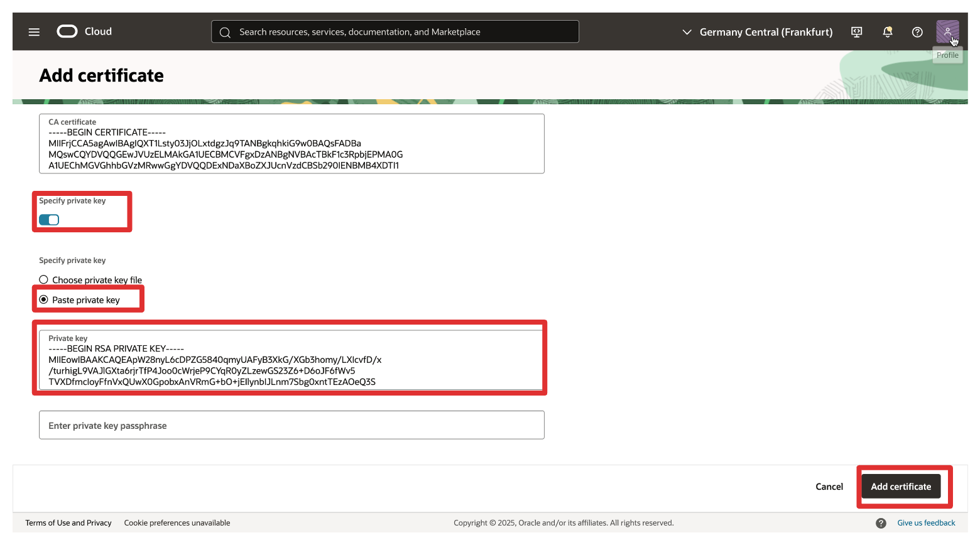Click the Enter private key passphrase field

(x=291, y=426)
